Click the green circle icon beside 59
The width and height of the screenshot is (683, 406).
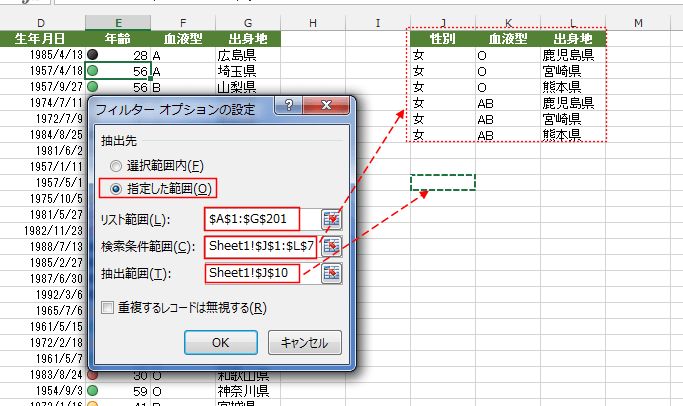tap(92, 390)
